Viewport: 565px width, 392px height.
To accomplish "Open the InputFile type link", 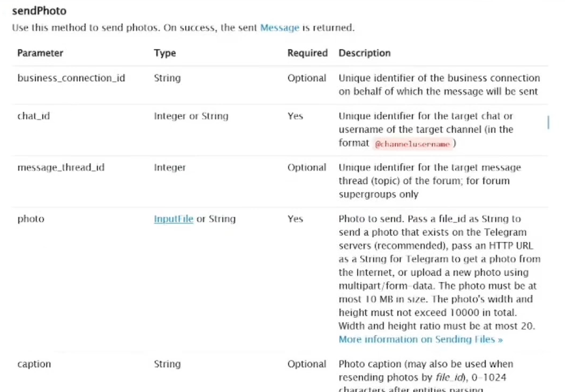I will [x=174, y=219].
